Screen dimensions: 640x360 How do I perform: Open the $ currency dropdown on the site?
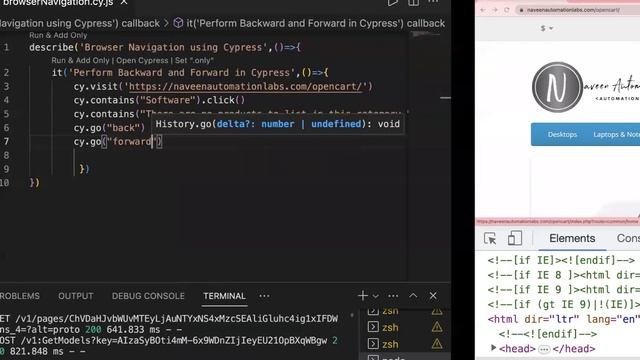tap(547, 28)
